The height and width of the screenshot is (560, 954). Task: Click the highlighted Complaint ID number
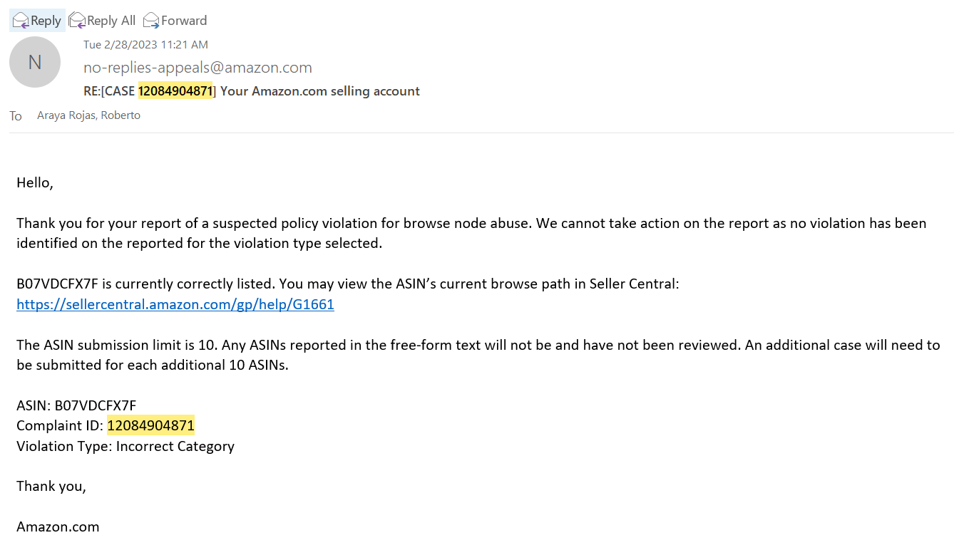tap(150, 426)
